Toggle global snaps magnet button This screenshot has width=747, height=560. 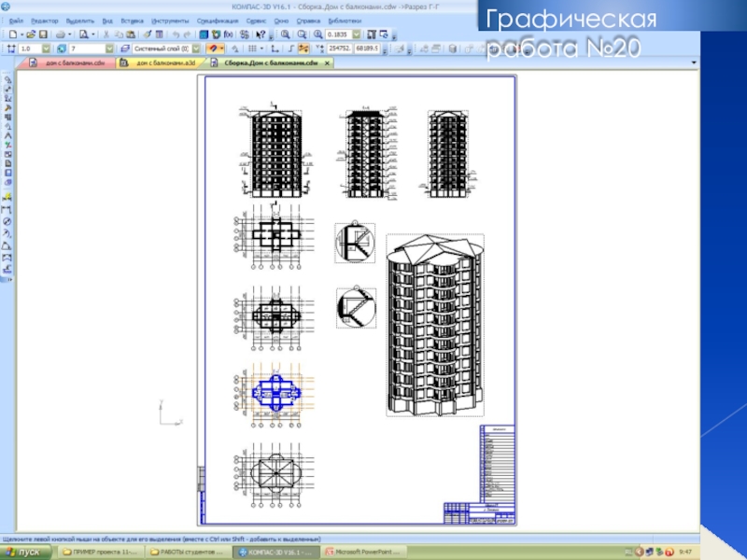pyautogui.click(x=213, y=49)
